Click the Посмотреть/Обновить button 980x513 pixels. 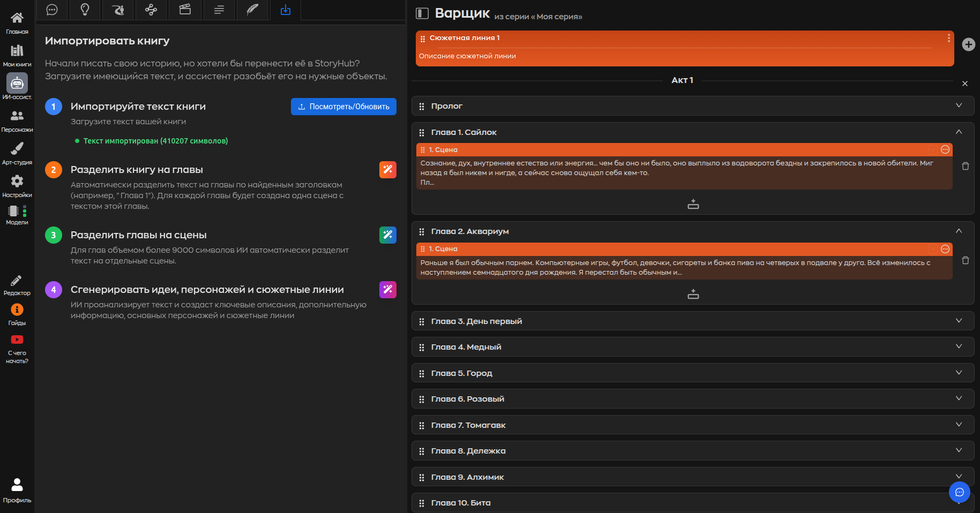pos(343,107)
